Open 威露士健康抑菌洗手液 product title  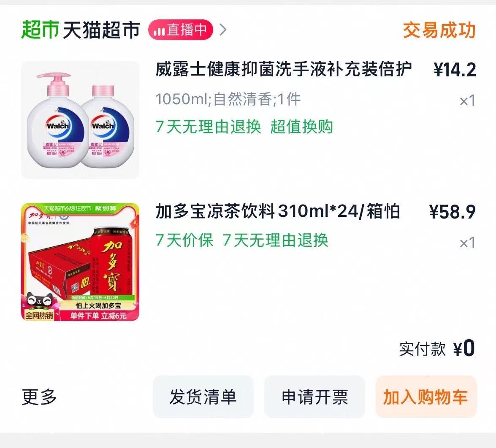[283, 69]
